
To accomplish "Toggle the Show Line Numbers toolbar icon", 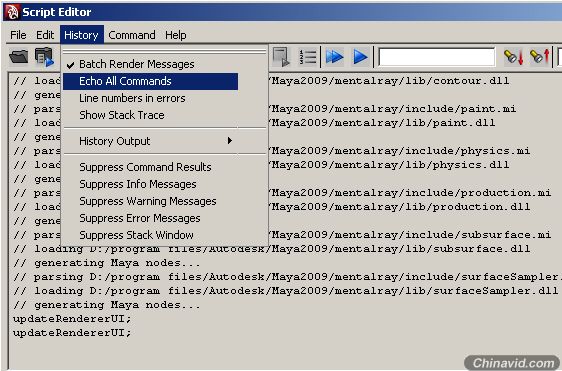I will [308, 57].
